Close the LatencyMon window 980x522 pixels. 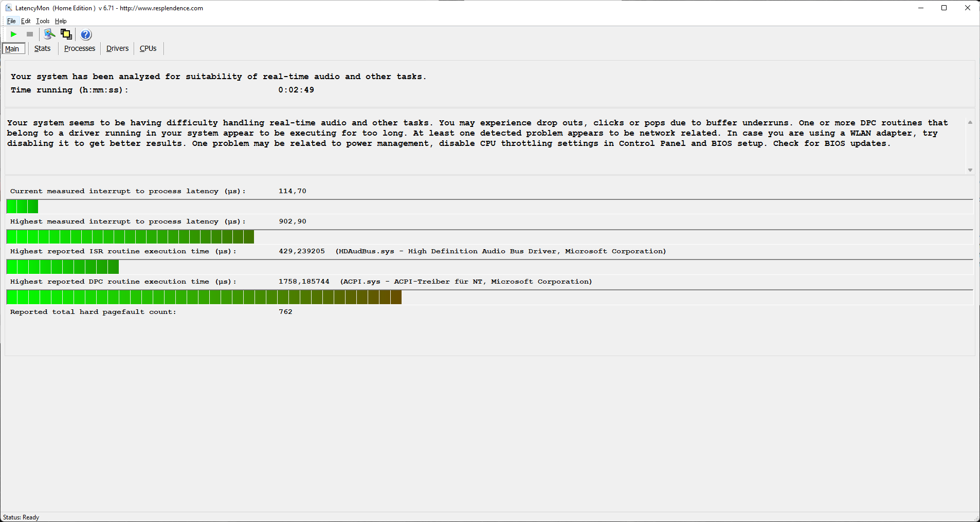coord(968,8)
